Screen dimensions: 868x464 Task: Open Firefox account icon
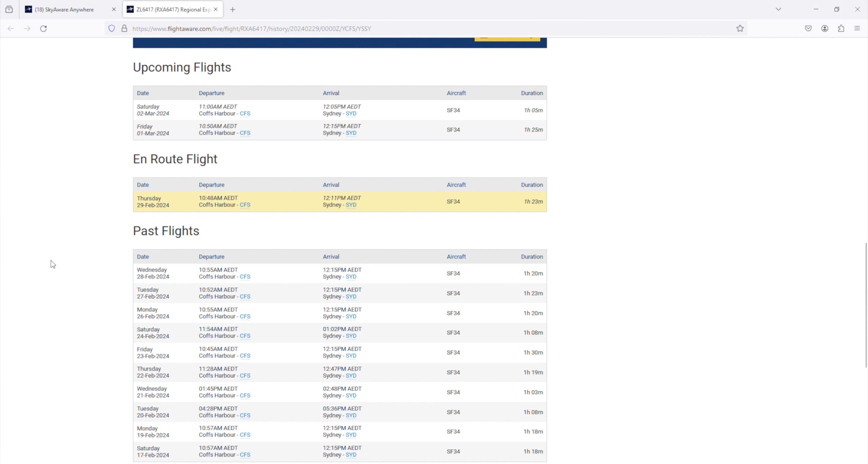coord(825,28)
